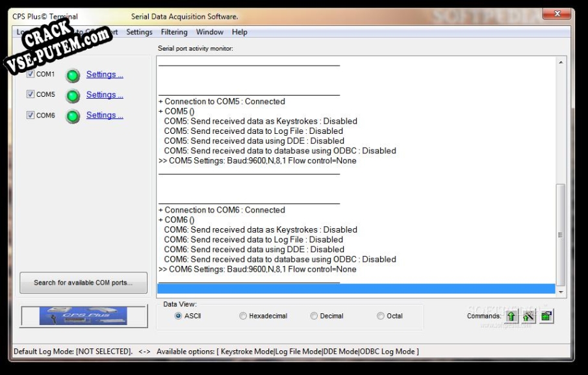Select the '+ COM6 ()' log line
The width and height of the screenshot is (588, 375).
[176, 220]
